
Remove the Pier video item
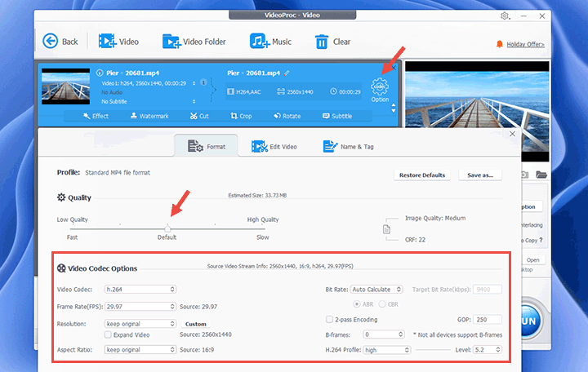tap(394, 68)
